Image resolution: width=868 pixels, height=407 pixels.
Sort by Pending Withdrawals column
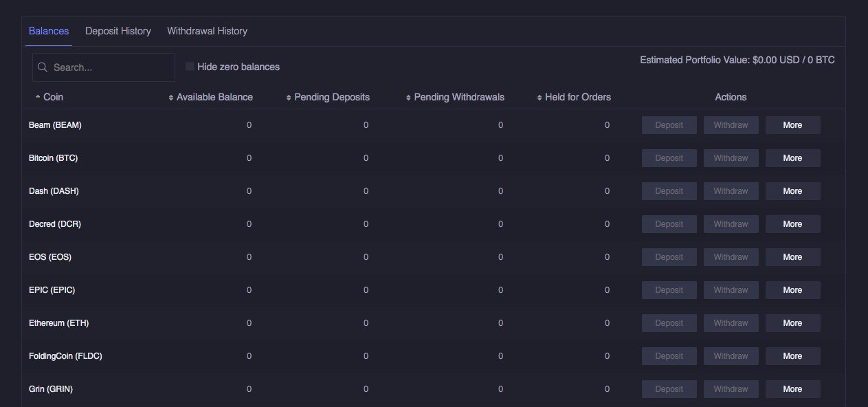455,97
